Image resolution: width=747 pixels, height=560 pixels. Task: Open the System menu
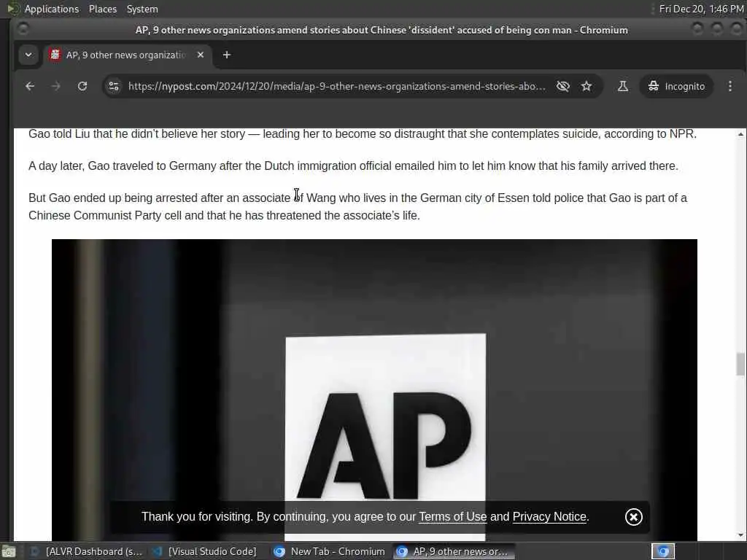(142, 9)
